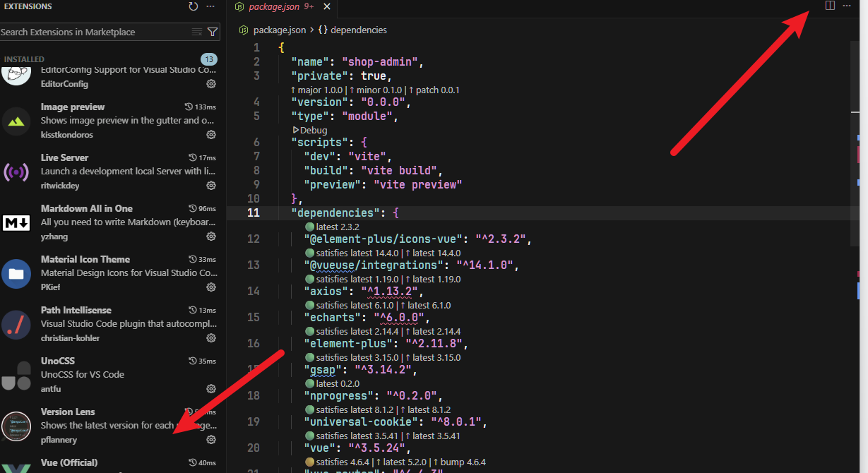Viewport: 868px width, 473px height.
Task: Select the Material Icon Theme folder logo
Action: [16, 274]
